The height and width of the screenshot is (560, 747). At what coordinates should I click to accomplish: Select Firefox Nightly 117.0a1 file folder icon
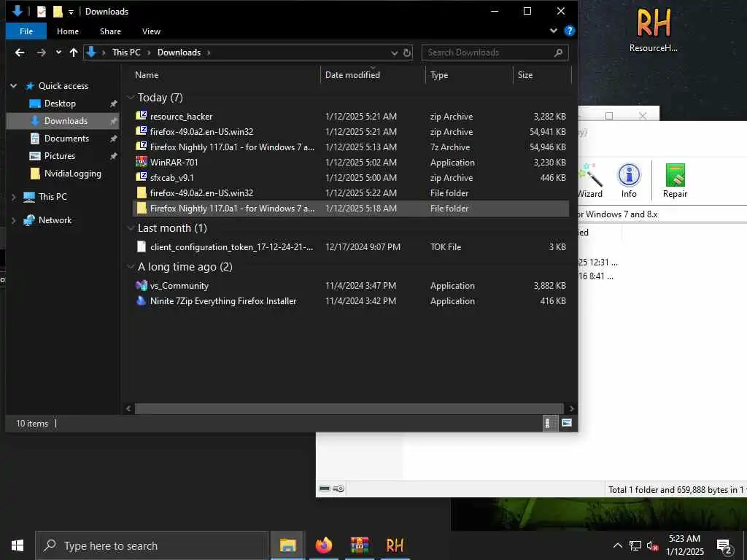coord(141,208)
